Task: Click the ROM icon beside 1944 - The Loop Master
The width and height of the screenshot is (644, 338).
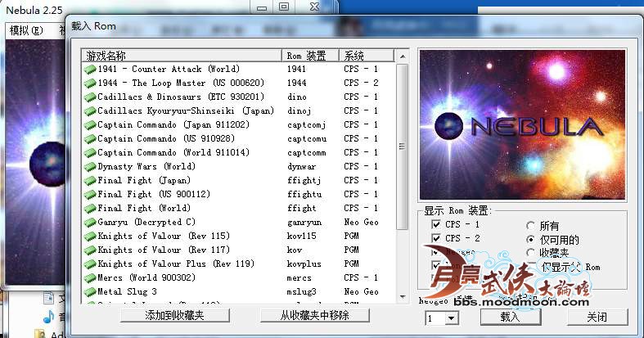Action: pos(90,83)
